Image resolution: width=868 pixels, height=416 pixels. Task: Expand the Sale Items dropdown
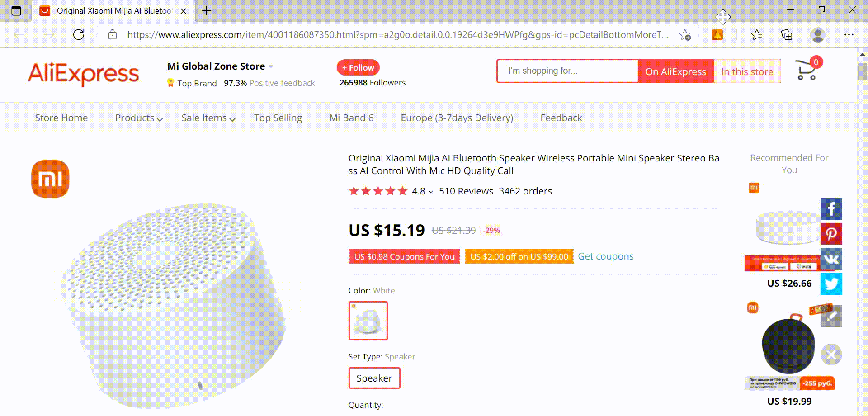(208, 118)
